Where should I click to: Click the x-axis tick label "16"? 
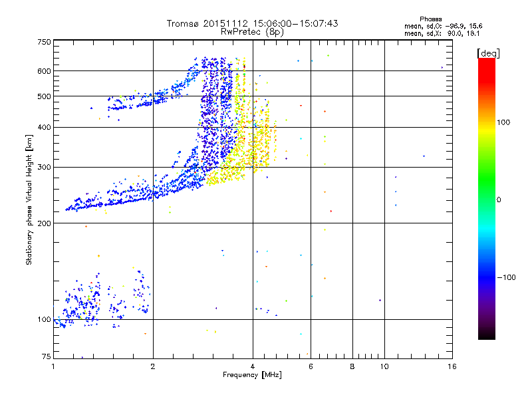tap(452, 366)
